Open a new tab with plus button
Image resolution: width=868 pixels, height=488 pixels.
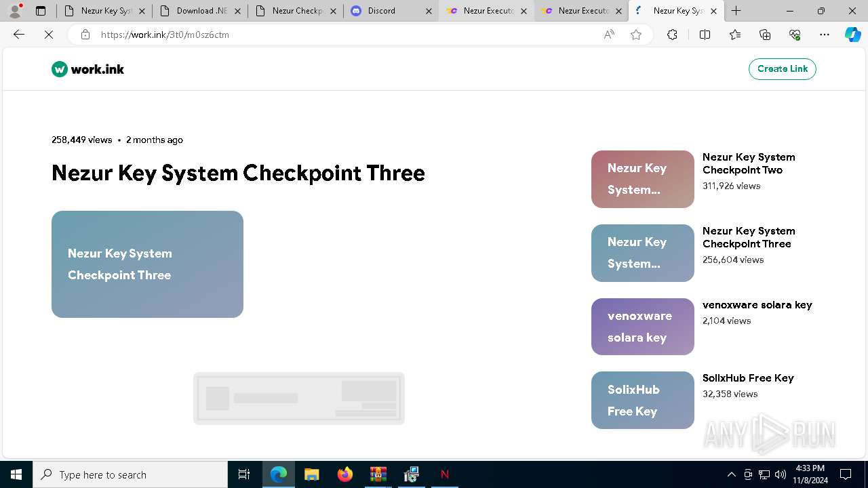click(x=736, y=11)
